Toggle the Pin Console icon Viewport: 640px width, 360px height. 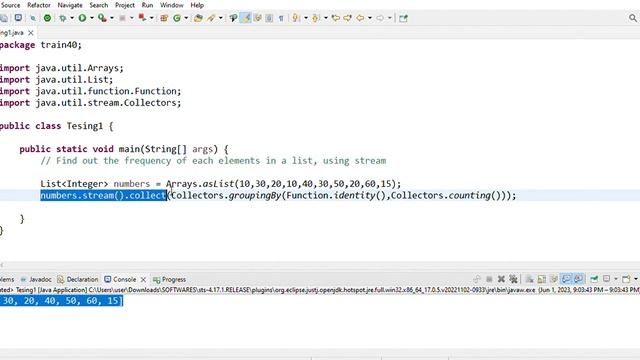click(x=594, y=279)
